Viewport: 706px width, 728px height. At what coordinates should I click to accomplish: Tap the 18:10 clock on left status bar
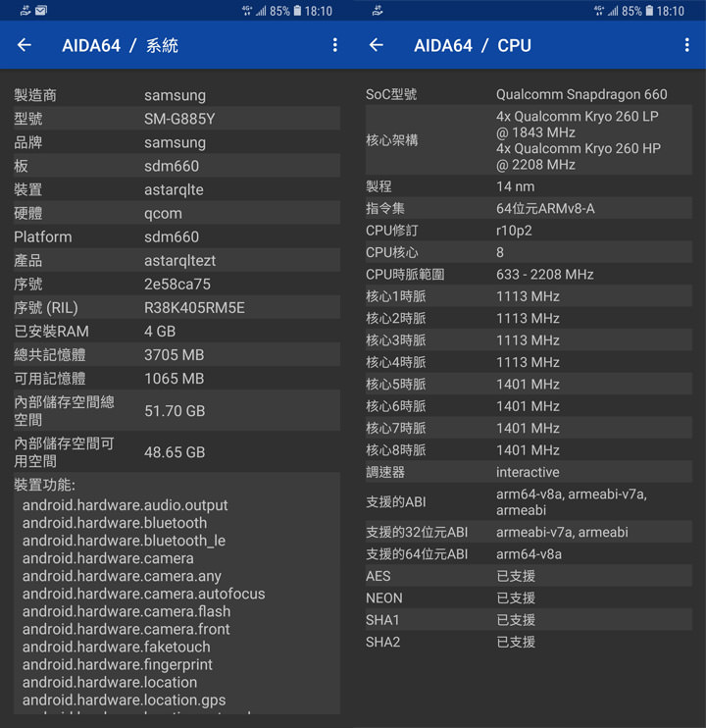pyautogui.click(x=319, y=11)
